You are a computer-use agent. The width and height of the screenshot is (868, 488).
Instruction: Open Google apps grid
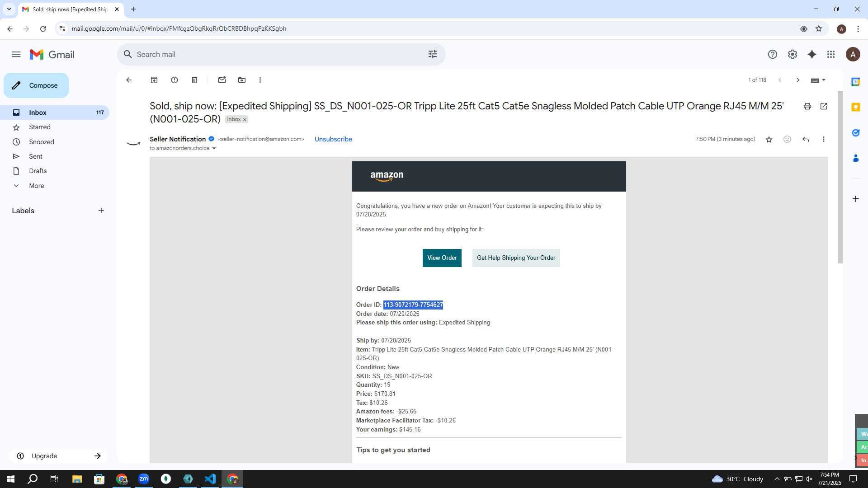coord(831,55)
